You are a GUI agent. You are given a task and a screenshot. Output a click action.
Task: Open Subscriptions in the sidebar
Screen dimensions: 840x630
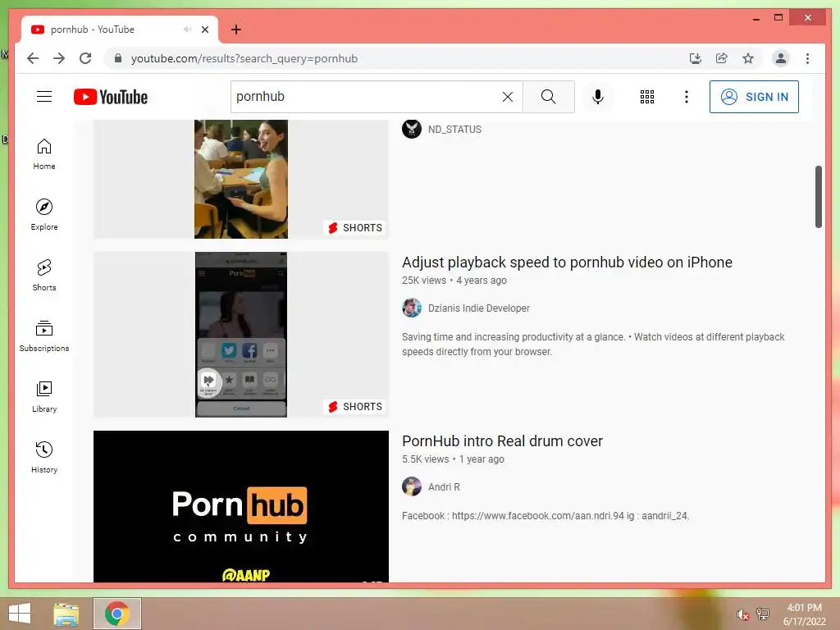pyautogui.click(x=44, y=336)
